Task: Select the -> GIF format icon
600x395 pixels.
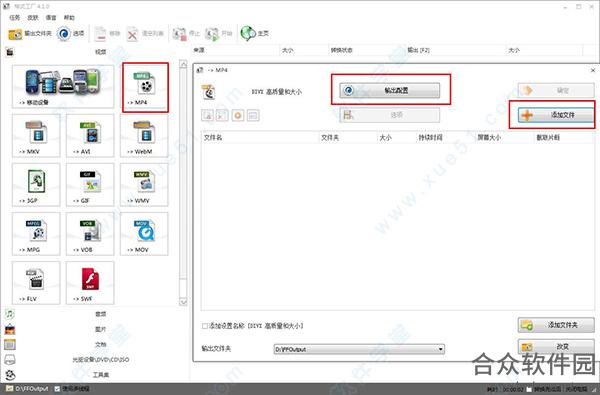Action: pyautogui.click(x=90, y=185)
